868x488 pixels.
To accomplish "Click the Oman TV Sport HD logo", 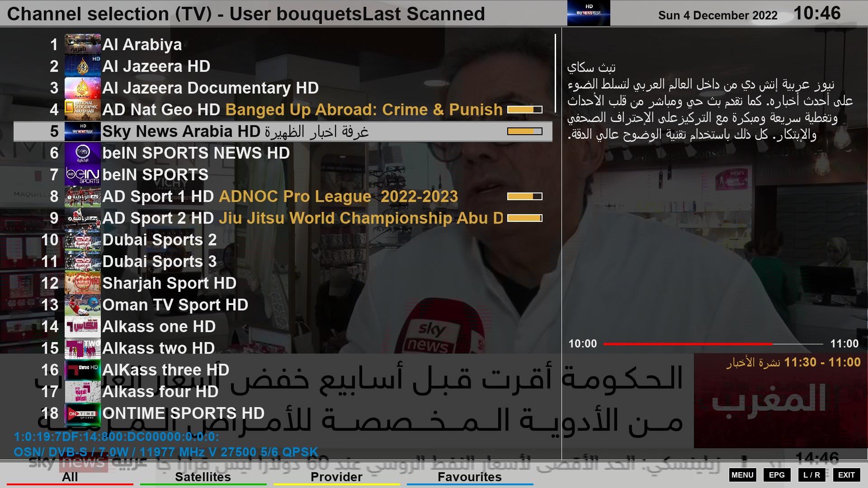I will pyautogui.click(x=83, y=305).
